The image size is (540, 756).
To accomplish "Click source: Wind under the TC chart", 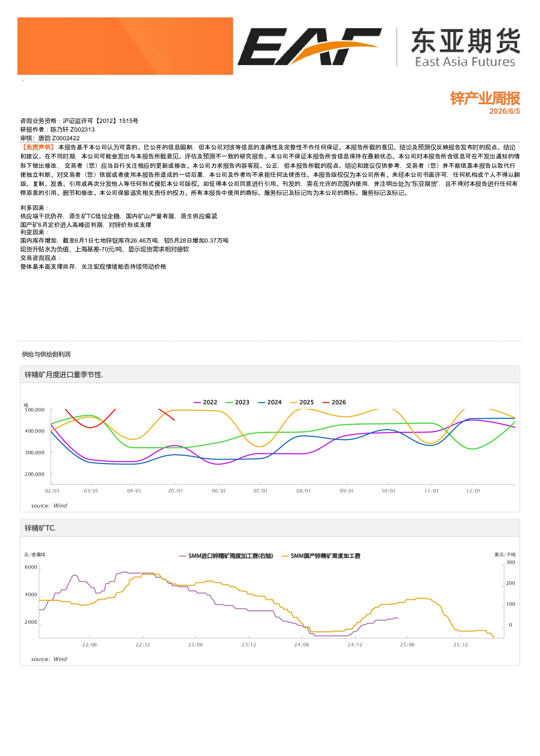I will (49, 659).
